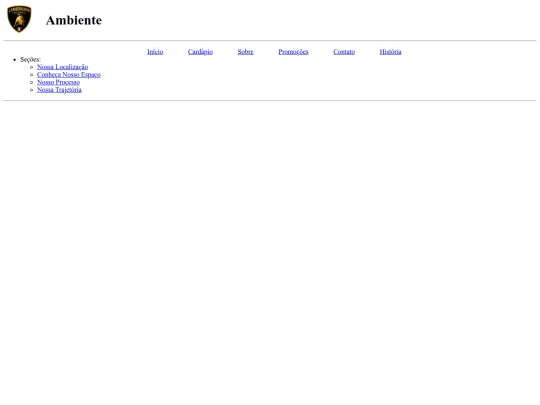Visit the Promoções page
The width and height of the screenshot is (540, 405).
[x=293, y=52]
